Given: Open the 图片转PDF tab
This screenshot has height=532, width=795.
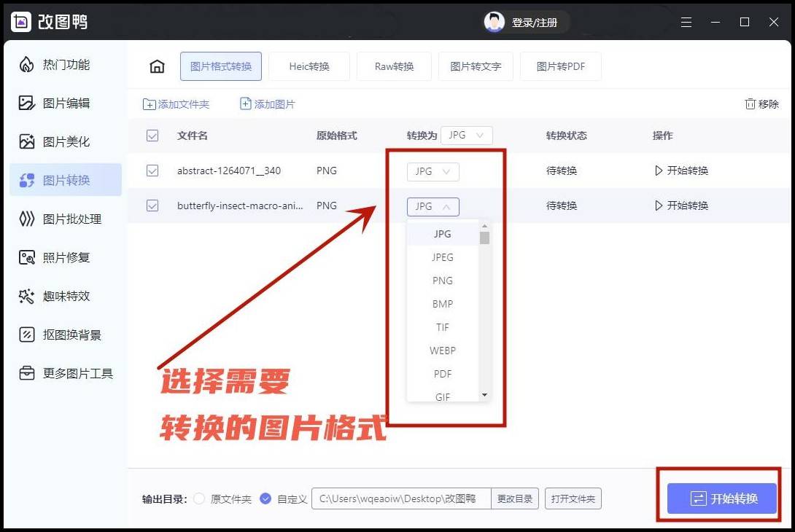Looking at the screenshot, I should click(x=560, y=66).
